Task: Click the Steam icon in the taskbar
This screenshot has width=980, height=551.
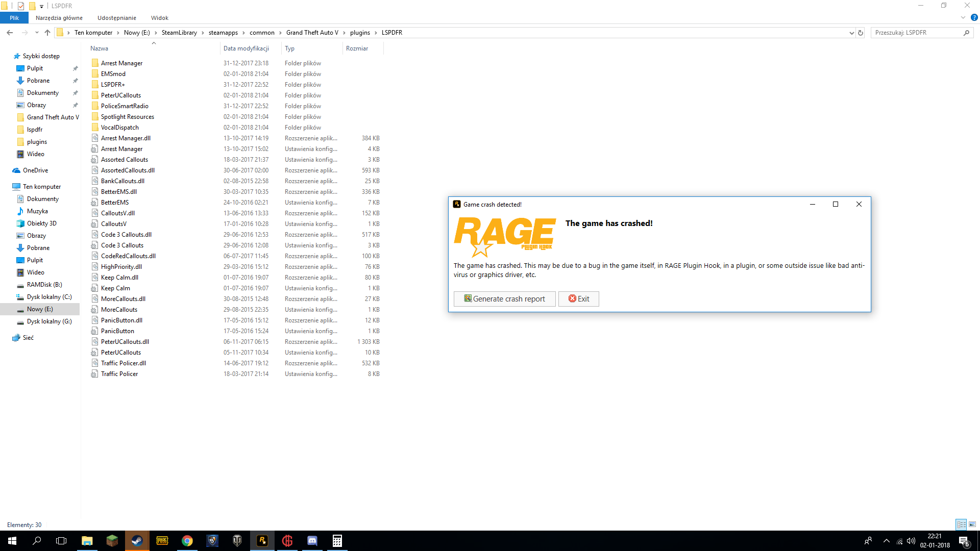Action: (x=137, y=541)
